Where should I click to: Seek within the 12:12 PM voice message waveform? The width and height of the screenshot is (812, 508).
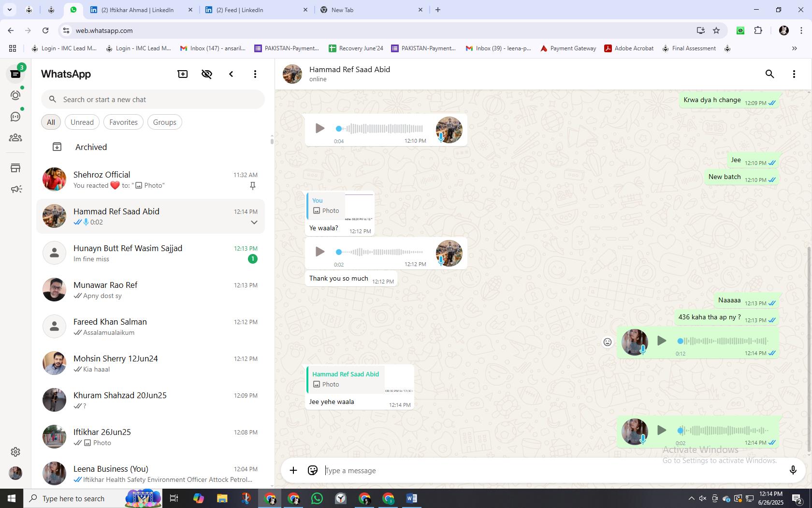(380, 252)
